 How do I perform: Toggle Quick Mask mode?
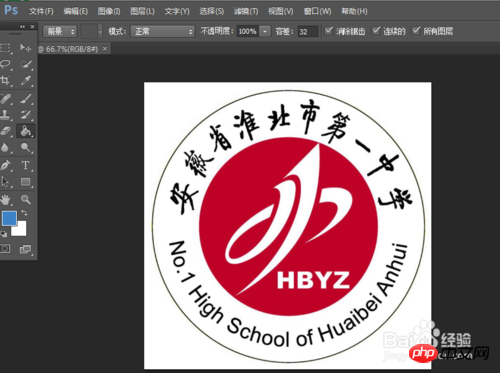pos(5,249)
